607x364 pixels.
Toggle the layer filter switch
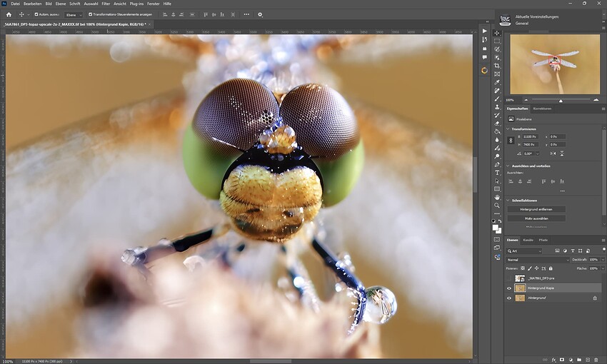(604, 250)
